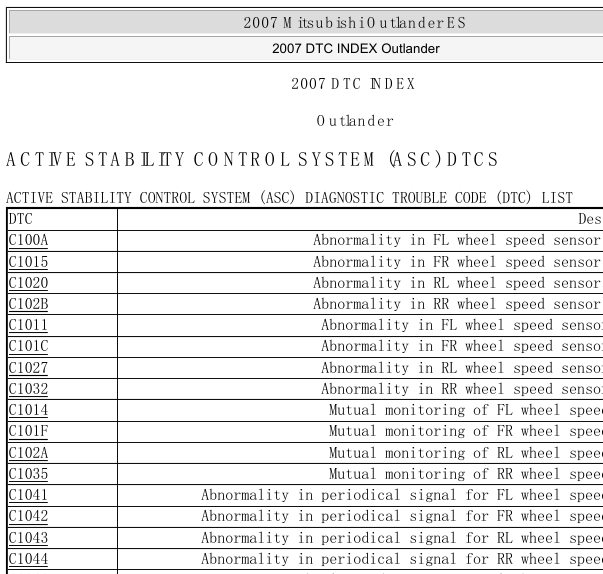The height and width of the screenshot is (574, 603).
Task: Open the C1020 trouble code link
Action: [28, 283]
